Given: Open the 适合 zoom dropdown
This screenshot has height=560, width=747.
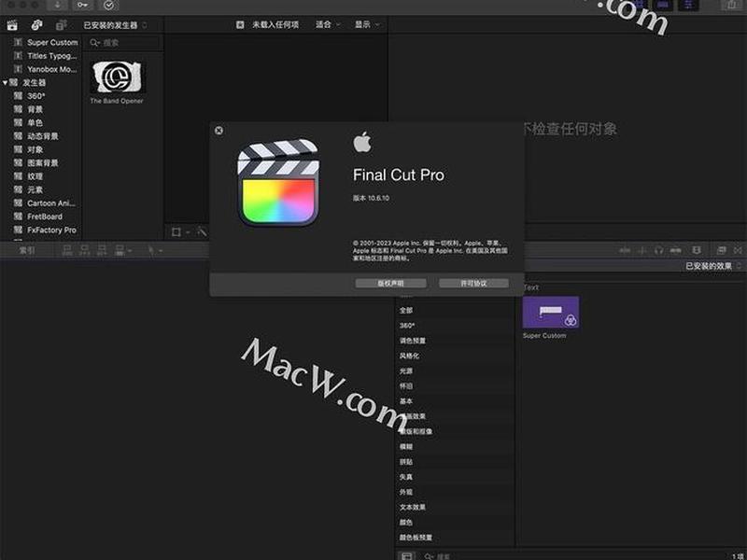Looking at the screenshot, I should pyautogui.click(x=328, y=25).
